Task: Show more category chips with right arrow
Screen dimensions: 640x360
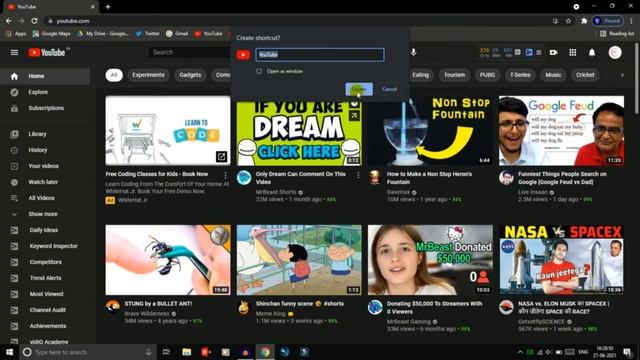Action: 622,75
